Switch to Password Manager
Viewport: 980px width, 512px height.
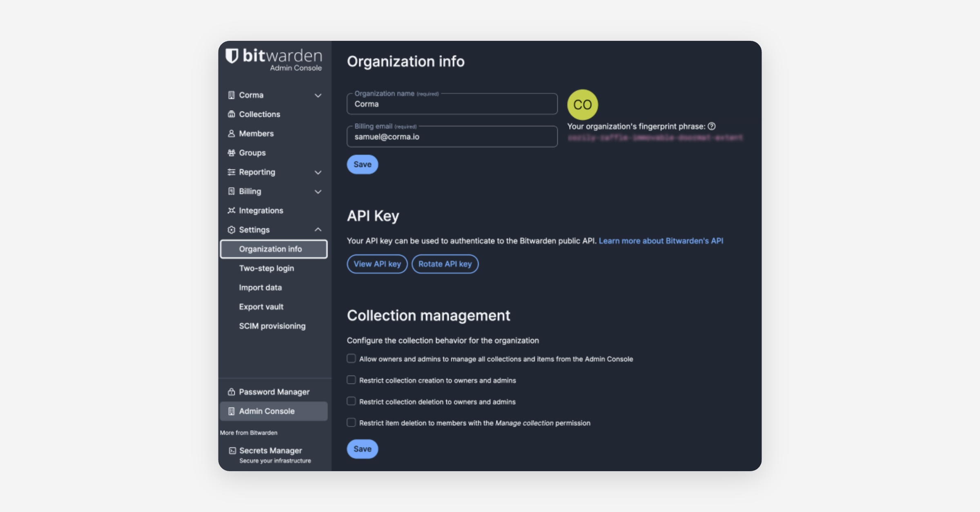pyautogui.click(x=274, y=392)
